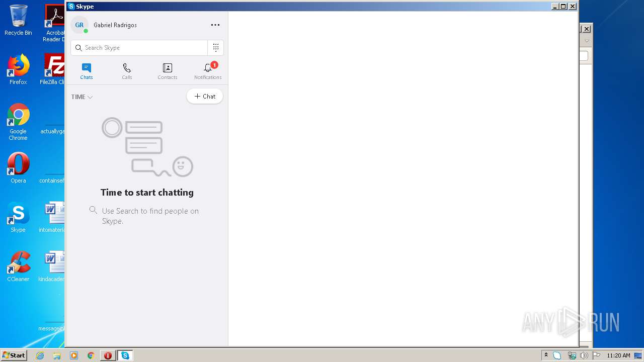Screen dimensions: 644x362
Task: Show hidden system tray icons
Action: point(546,355)
